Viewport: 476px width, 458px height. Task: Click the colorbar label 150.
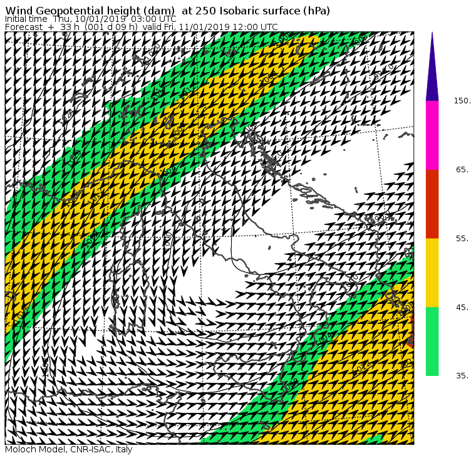(462, 101)
